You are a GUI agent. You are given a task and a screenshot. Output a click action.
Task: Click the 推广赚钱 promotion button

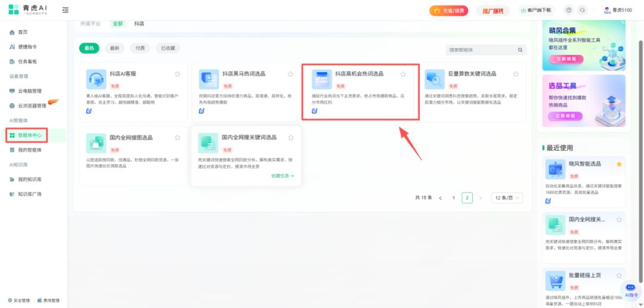pyautogui.click(x=493, y=11)
